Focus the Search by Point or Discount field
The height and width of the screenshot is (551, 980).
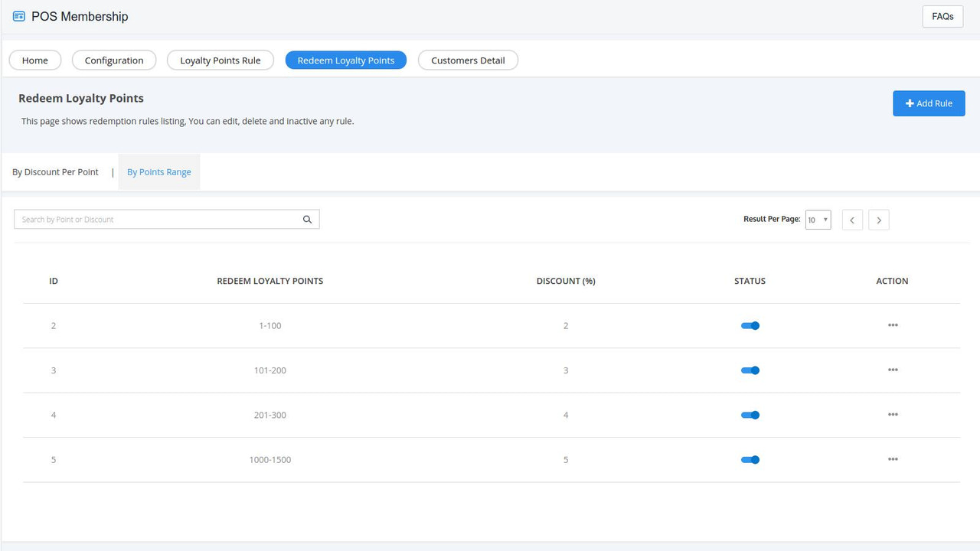tap(167, 220)
